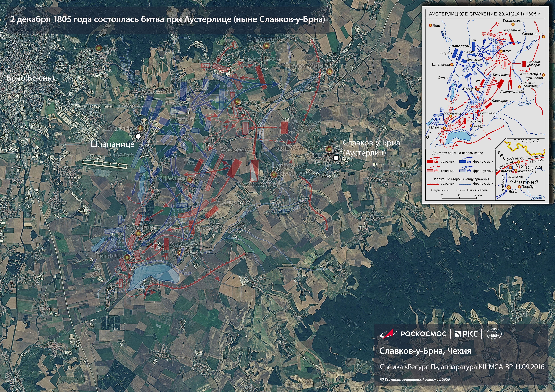Click the red toothed союзных final-position line in legend
Screen dimensions: 555x392
(x=433, y=184)
